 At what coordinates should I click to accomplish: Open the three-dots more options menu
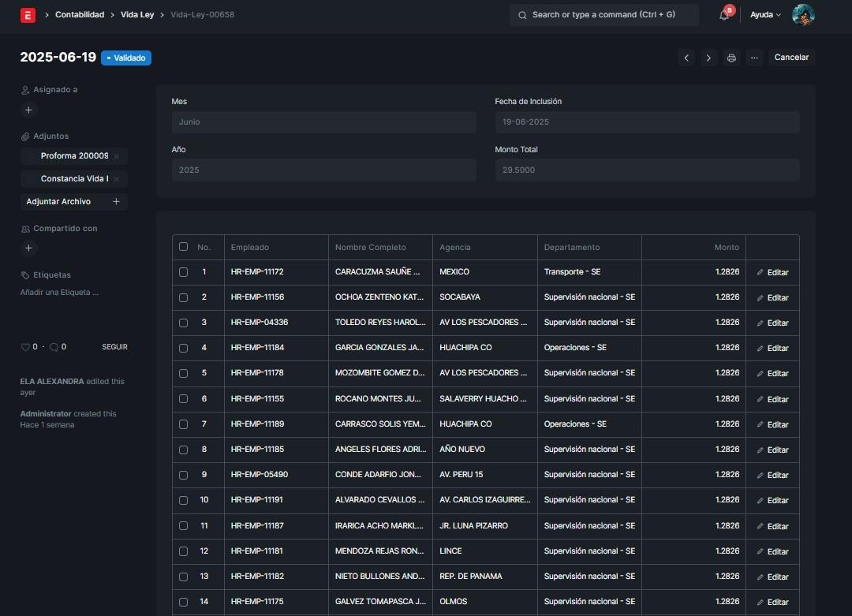(x=754, y=58)
